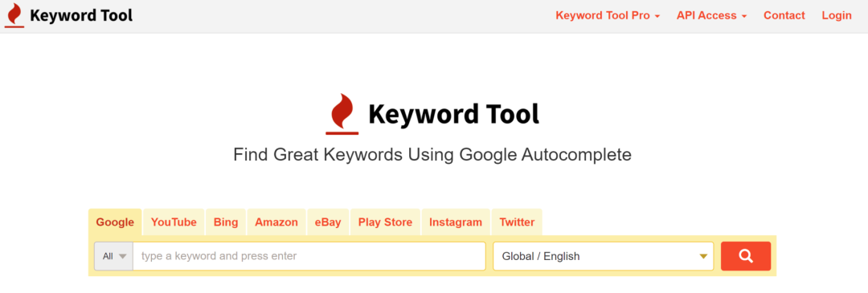The width and height of the screenshot is (868, 293).
Task: Switch to the Bing tab
Action: pos(226,222)
